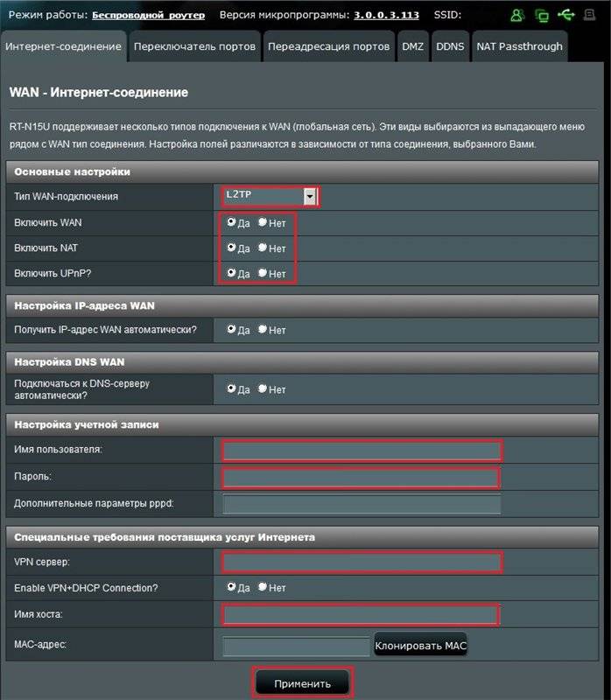
Task: Switch to the NAT Passthrough tab
Action: 519,46
